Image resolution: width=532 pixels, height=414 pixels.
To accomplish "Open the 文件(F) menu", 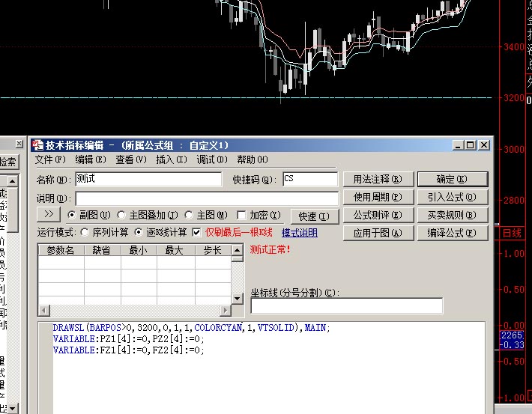I will [50, 159].
